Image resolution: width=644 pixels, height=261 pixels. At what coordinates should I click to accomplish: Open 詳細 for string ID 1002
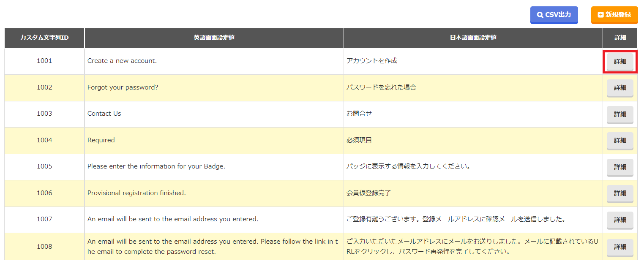tap(620, 88)
